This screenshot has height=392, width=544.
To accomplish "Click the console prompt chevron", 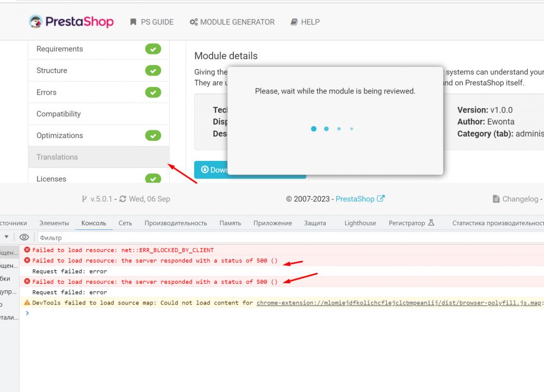I will (x=27, y=313).
